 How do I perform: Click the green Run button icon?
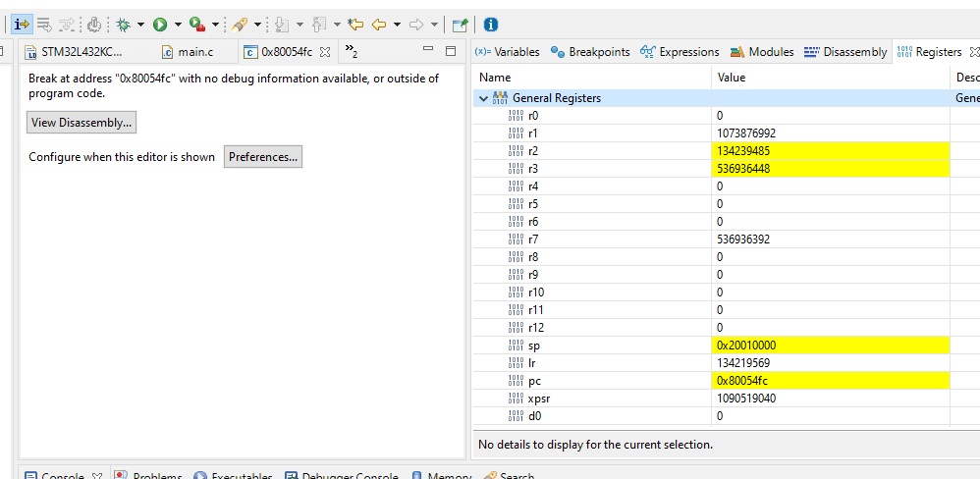[x=160, y=25]
